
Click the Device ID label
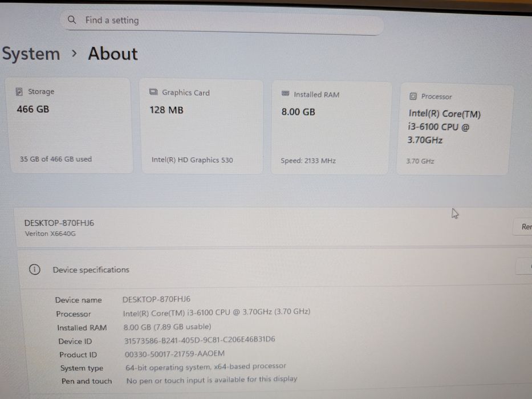[75, 341]
